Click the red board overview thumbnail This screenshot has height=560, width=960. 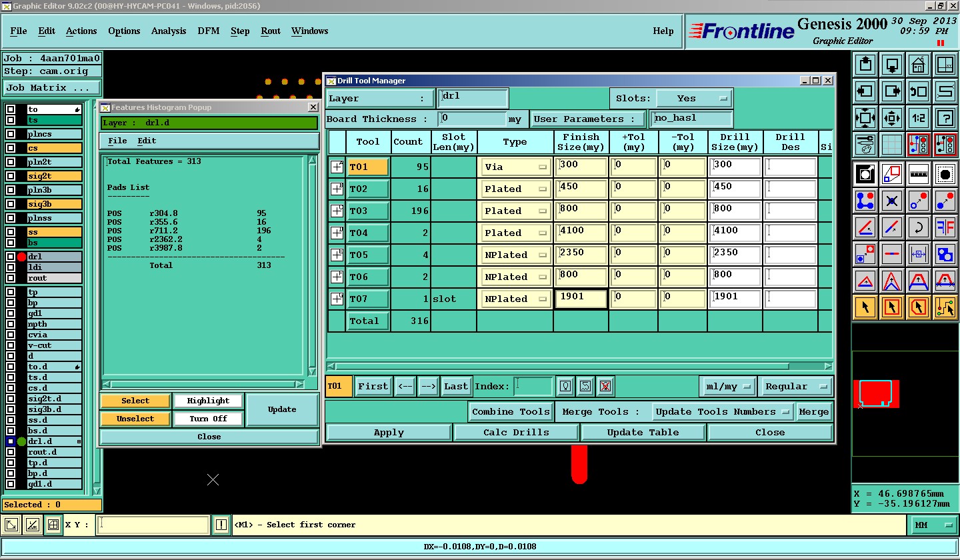[876, 394]
